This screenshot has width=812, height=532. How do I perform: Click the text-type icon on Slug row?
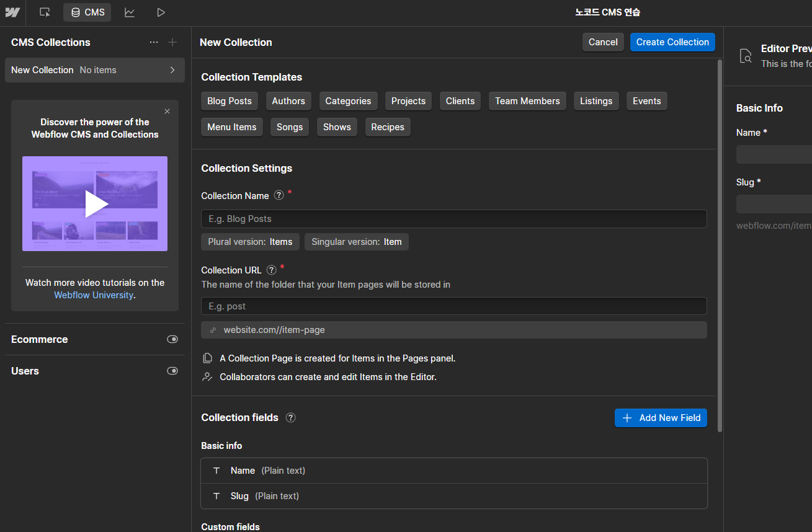click(216, 496)
